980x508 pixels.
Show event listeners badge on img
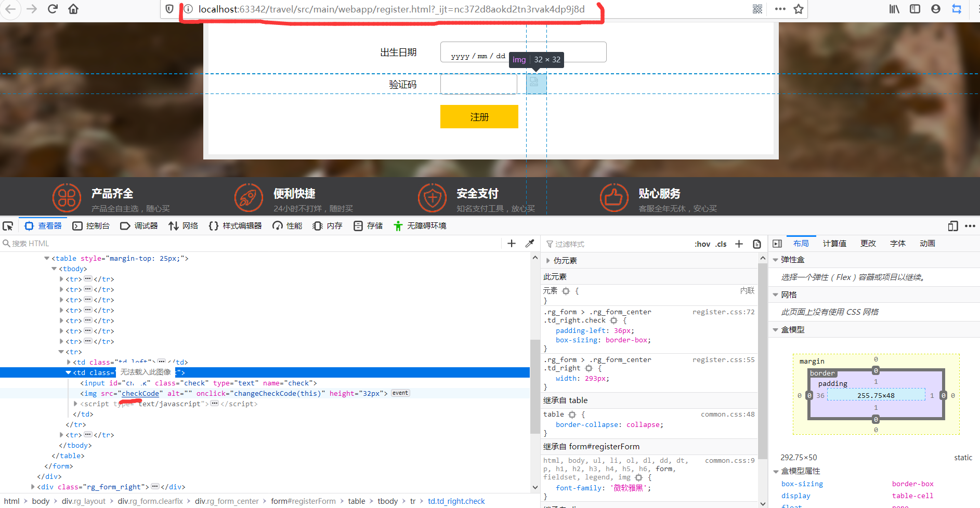pos(400,393)
